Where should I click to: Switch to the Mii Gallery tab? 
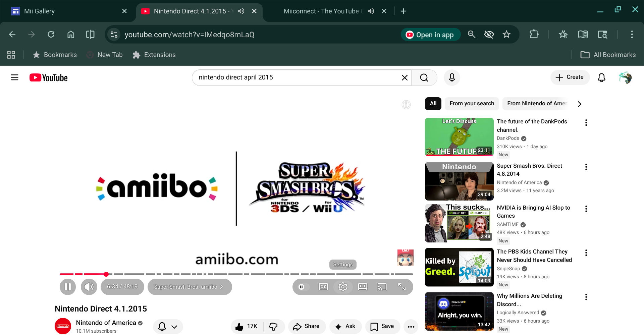point(69,11)
